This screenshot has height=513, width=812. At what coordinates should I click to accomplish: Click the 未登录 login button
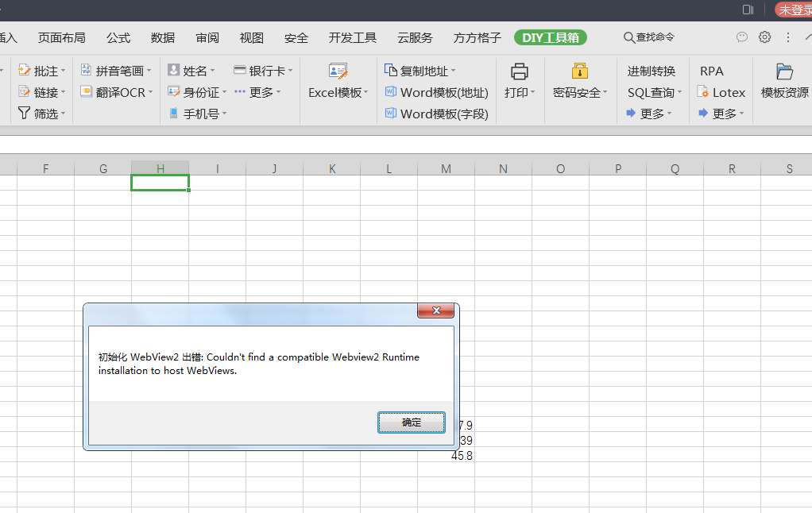794,10
